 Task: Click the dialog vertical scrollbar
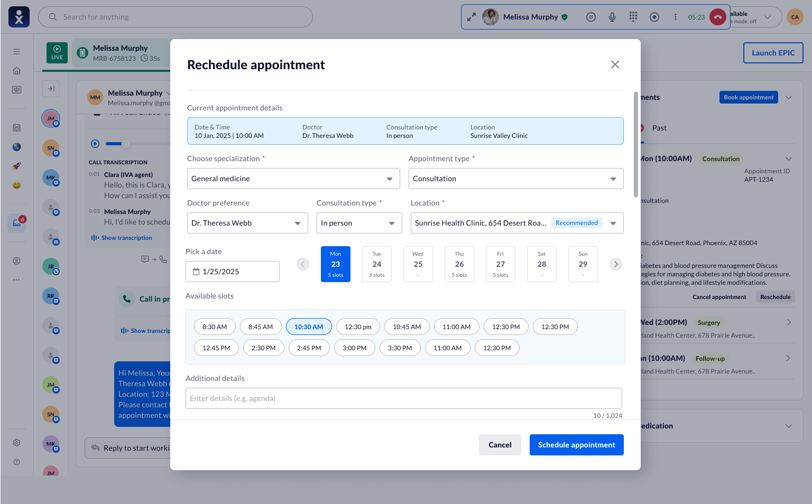point(636,144)
